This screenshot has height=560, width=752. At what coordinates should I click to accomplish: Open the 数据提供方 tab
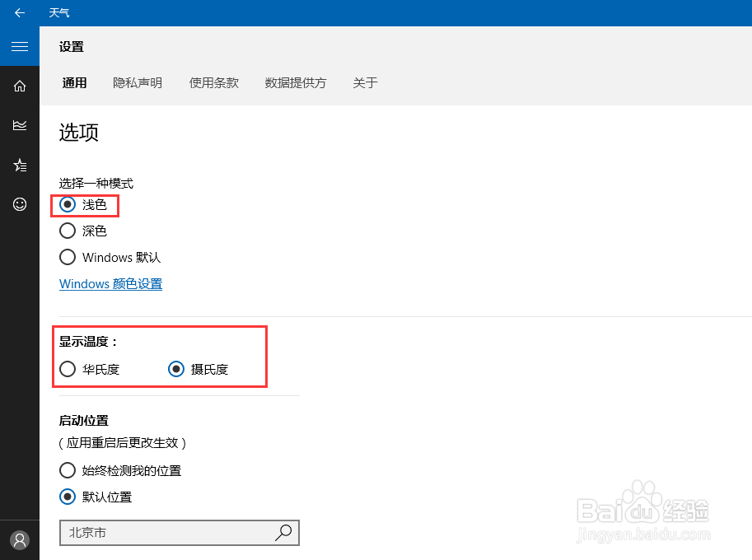click(296, 82)
